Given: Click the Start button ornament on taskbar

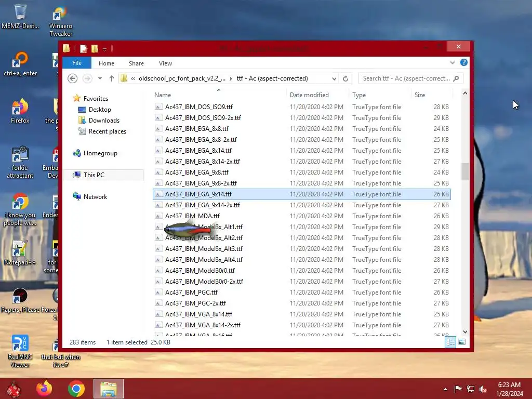Looking at the screenshot, I should pyautogui.click(x=14, y=389).
